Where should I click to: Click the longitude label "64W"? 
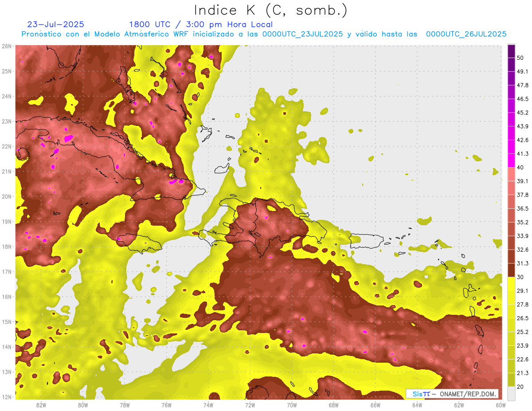click(x=417, y=405)
